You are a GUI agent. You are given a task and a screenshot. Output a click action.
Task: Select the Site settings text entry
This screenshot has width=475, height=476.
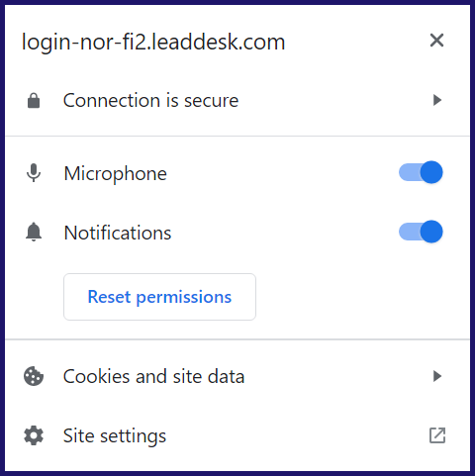(x=115, y=436)
